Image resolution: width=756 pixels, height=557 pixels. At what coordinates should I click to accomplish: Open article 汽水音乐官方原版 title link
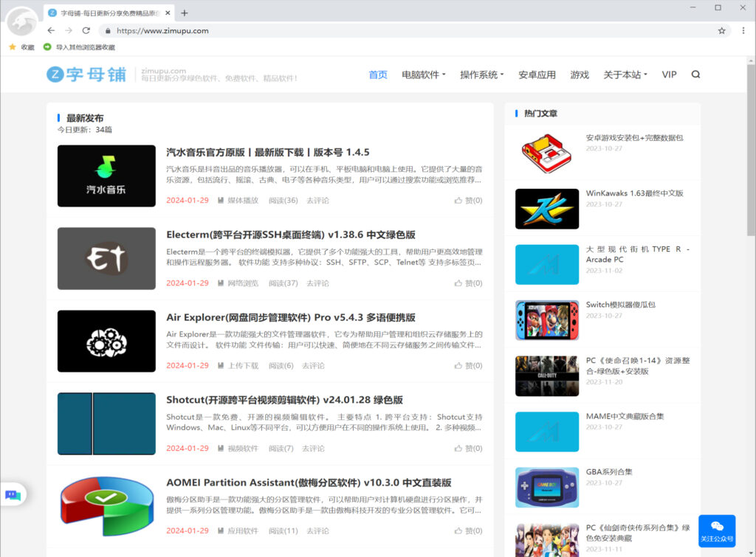267,152
